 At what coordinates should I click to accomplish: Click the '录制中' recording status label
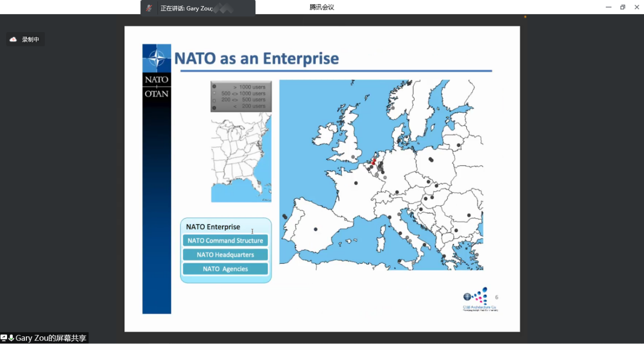(30, 39)
